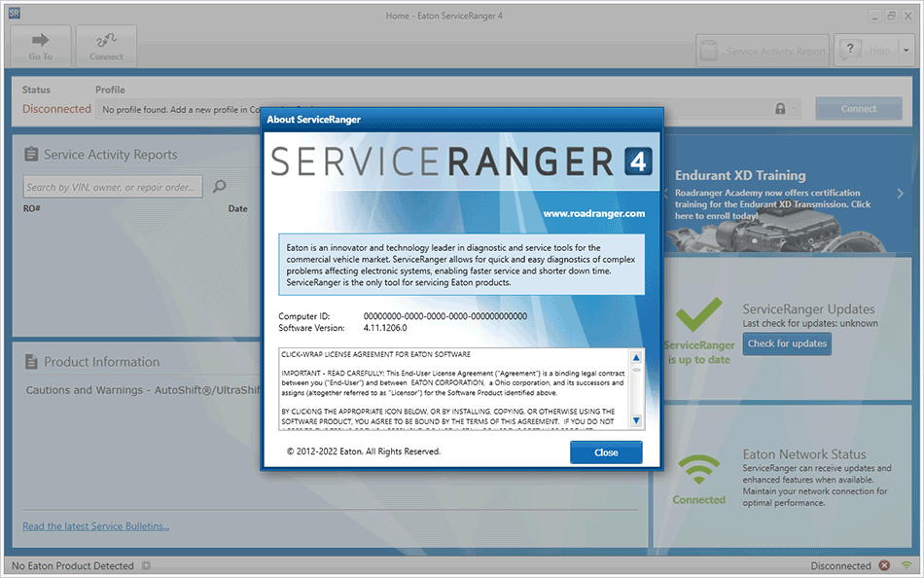The width and height of the screenshot is (924, 578).
Task: Click green network icon in status bar
Action: tap(906, 565)
